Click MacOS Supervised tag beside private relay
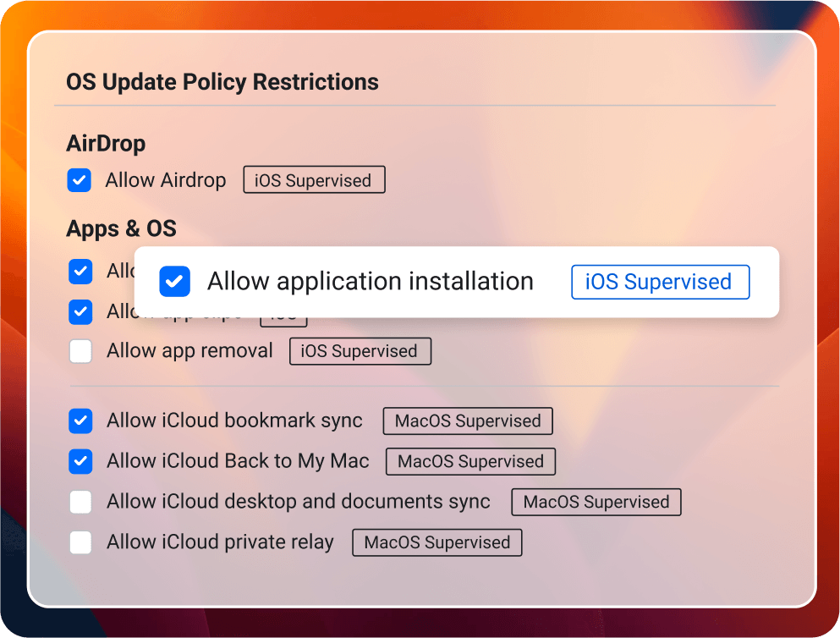Viewport: 840px width, 638px height. pos(436,542)
